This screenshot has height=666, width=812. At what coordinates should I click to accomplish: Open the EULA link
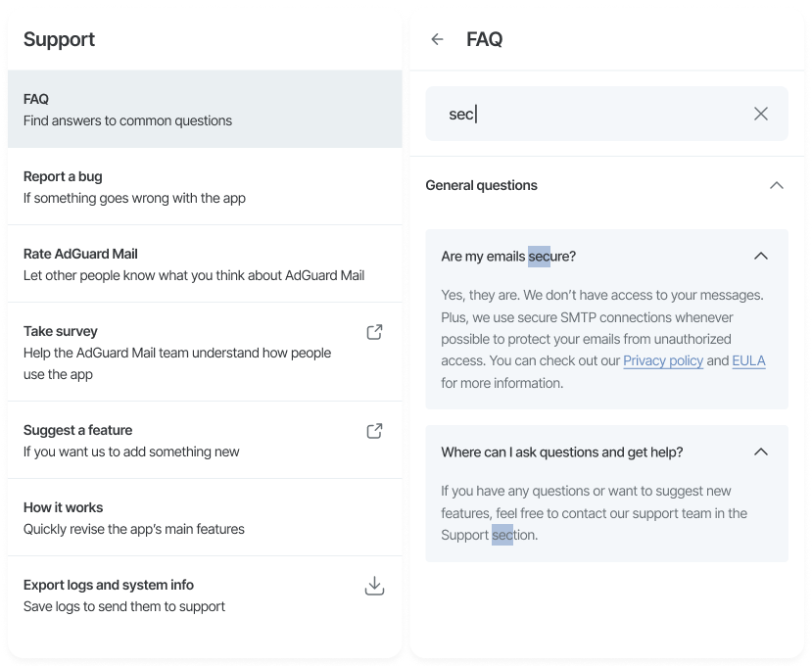[748, 360]
